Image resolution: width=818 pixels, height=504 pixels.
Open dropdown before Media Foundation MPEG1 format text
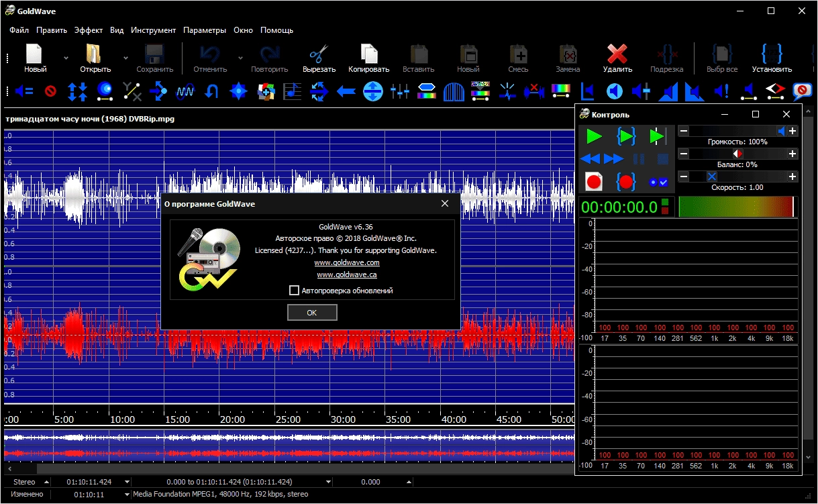[x=127, y=495]
